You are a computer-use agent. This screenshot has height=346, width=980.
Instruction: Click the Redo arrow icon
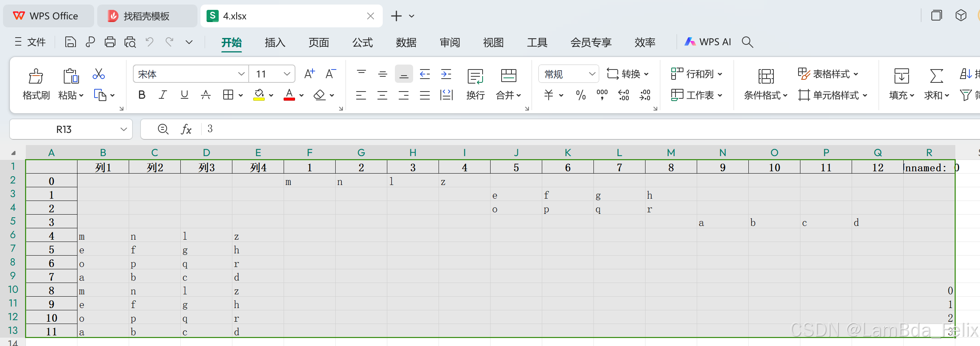tap(169, 42)
